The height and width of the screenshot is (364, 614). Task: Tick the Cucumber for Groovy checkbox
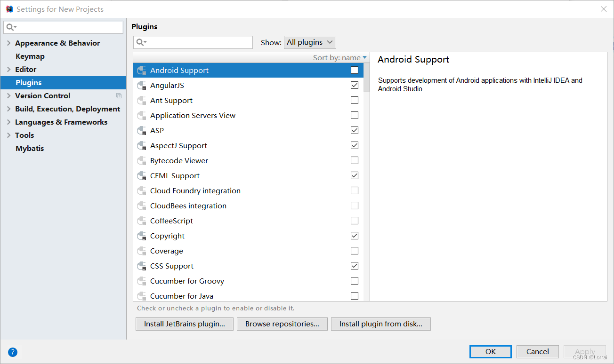pos(355,281)
